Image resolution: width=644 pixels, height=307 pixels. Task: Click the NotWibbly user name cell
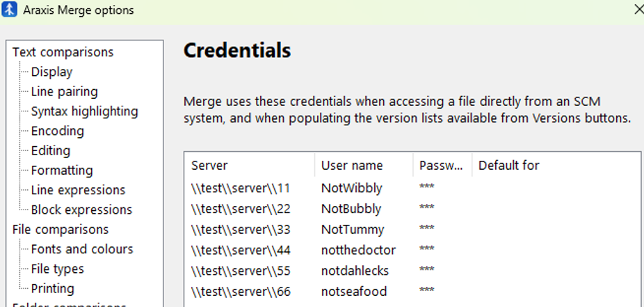click(352, 188)
